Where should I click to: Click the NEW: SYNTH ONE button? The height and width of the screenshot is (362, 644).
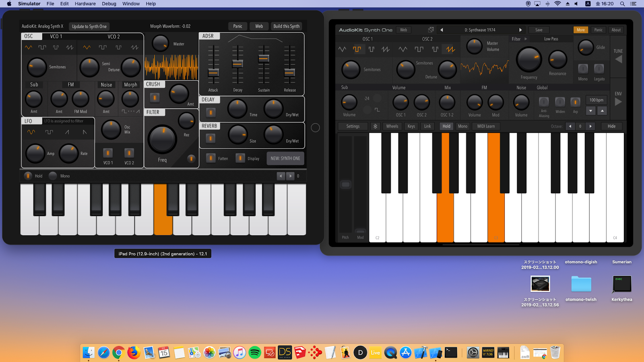click(285, 158)
